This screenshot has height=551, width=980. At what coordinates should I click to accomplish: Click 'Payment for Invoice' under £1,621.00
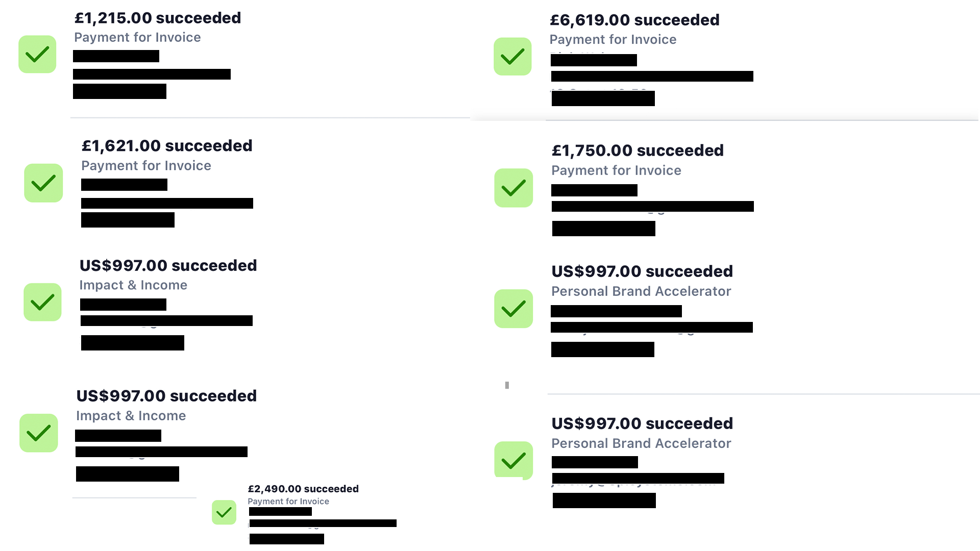(x=146, y=166)
